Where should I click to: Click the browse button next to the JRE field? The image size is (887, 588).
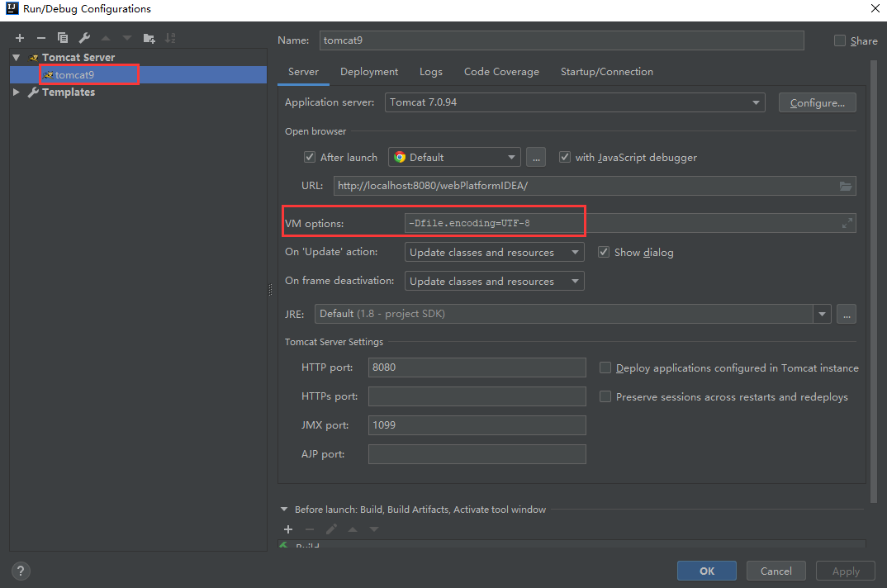click(x=847, y=314)
